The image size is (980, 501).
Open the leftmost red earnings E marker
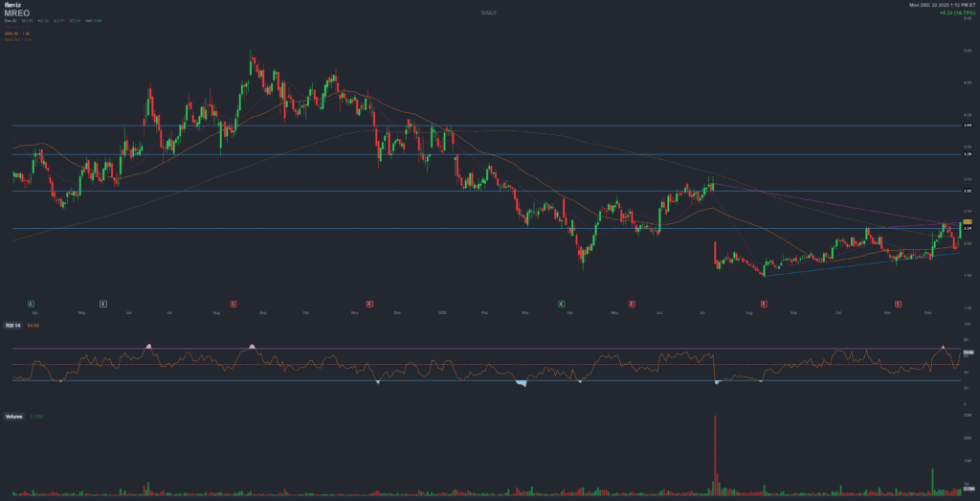(x=233, y=303)
